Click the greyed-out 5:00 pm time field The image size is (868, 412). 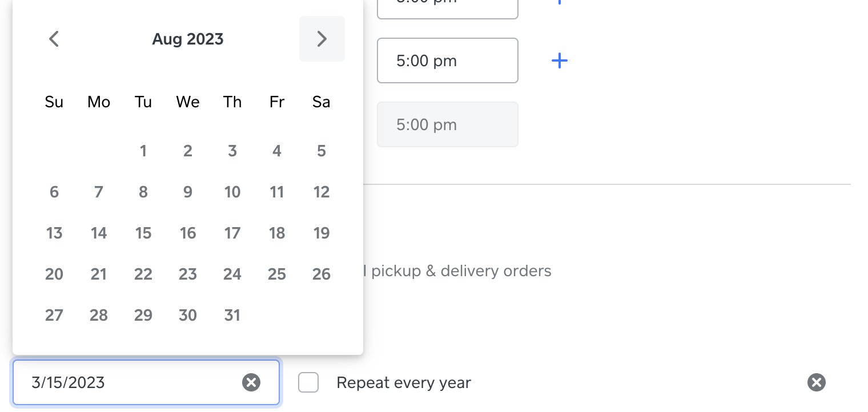click(447, 124)
